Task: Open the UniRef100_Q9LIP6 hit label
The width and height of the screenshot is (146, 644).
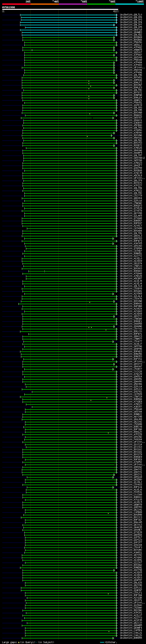Action: click(x=131, y=17)
